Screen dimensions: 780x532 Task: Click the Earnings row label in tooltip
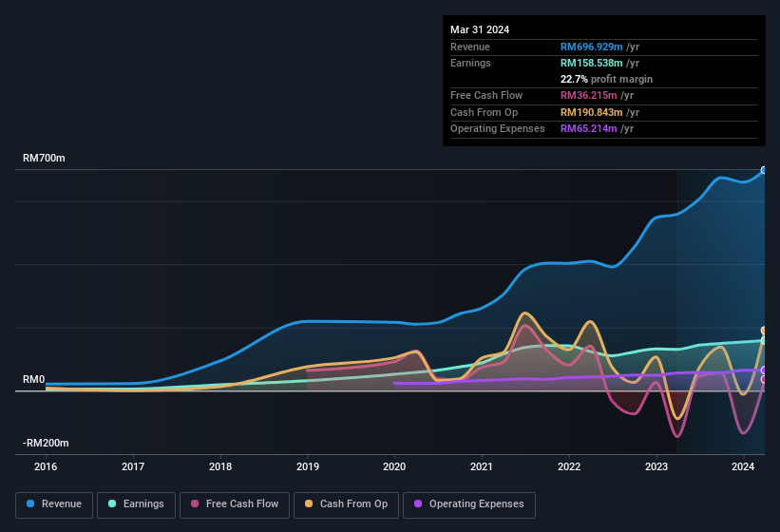tap(470, 63)
